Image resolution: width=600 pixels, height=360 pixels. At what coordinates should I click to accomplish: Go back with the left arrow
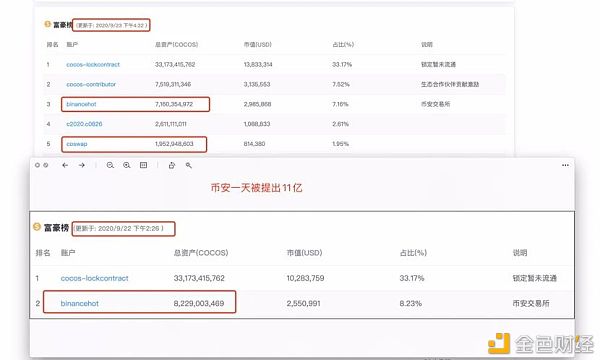pyautogui.click(x=65, y=165)
